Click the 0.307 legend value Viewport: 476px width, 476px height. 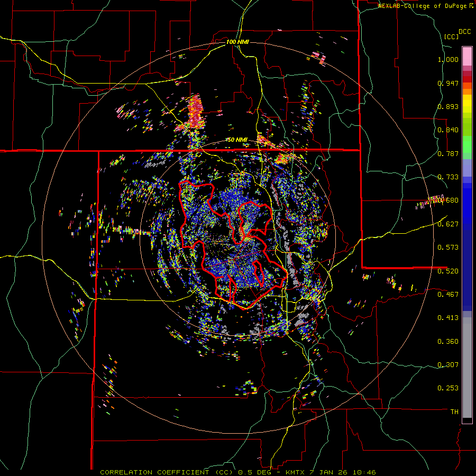[x=448, y=365]
